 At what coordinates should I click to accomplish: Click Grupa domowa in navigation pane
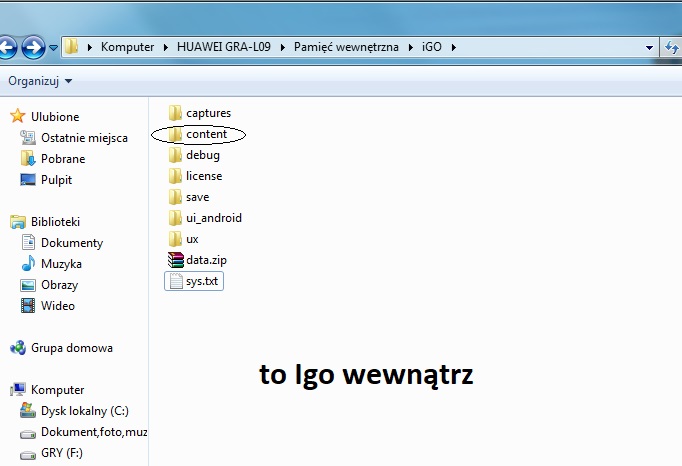(x=71, y=348)
